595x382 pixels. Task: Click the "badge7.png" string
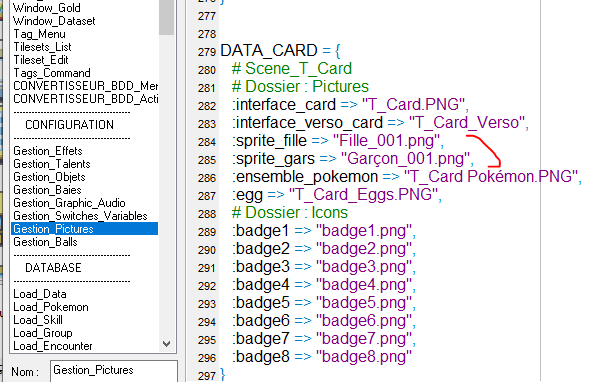click(x=364, y=338)
